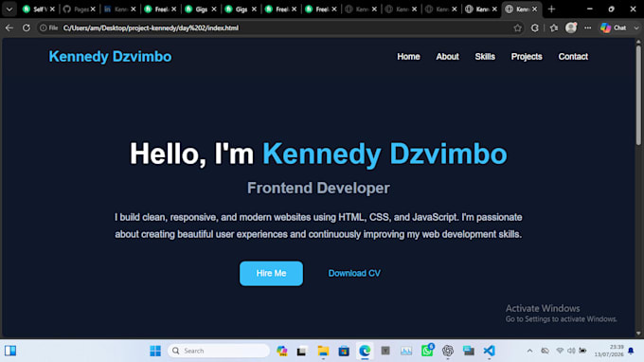Open the Windows Start menu
This screenshot has height=362, width=644.
(x=155, y=351)
